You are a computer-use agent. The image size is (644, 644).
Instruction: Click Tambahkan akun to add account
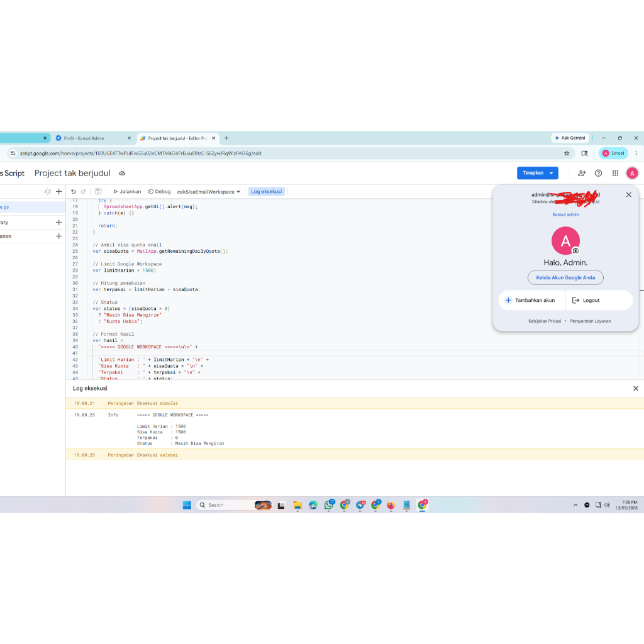tap(532, 300)
